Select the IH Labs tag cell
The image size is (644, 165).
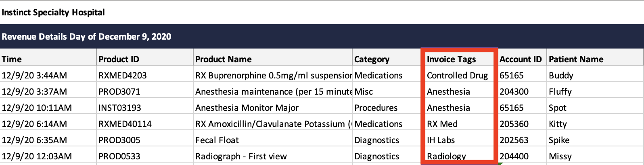(x=460, y=140)
